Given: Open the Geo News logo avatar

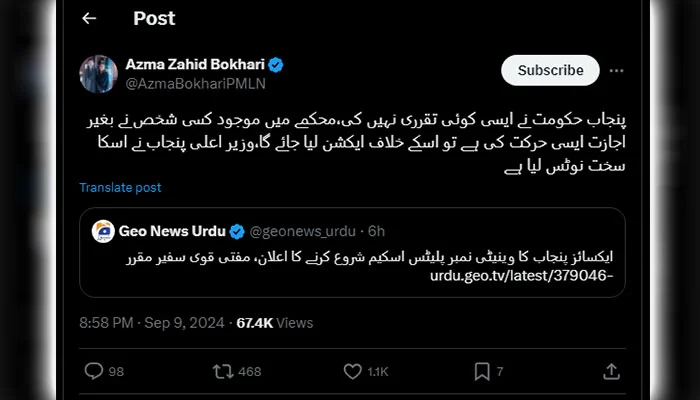Looking at the screenshot, I should coord(102,231).
